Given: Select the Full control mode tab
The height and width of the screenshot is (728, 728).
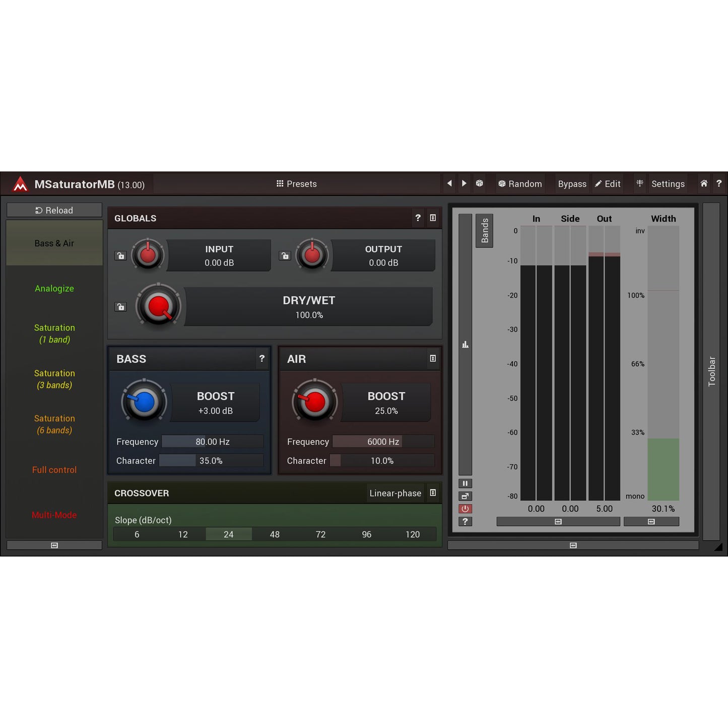Looking at the screenshot, I should [x=54, y=470].
